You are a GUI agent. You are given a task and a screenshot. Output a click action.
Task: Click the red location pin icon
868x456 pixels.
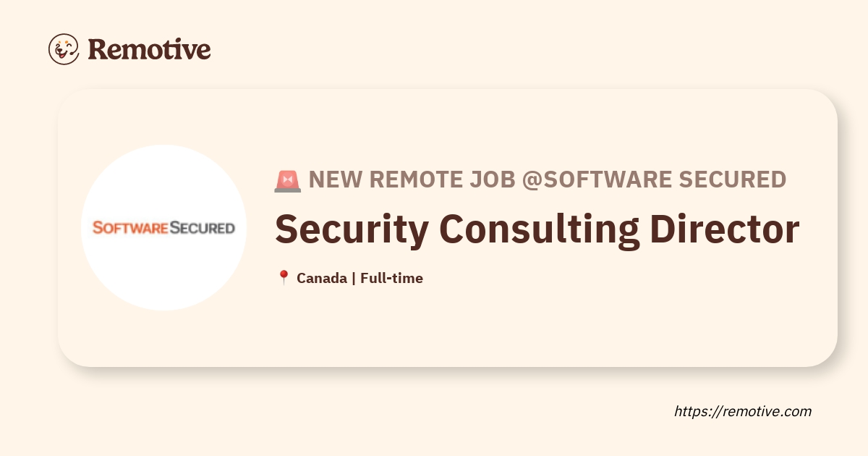(x=284, y=278)
